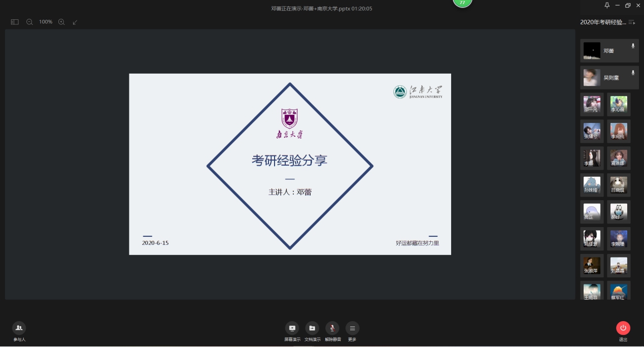The height and width of the screenshot is (347, 644).
Task: Pin the meeting window on top
Action: 607,5
